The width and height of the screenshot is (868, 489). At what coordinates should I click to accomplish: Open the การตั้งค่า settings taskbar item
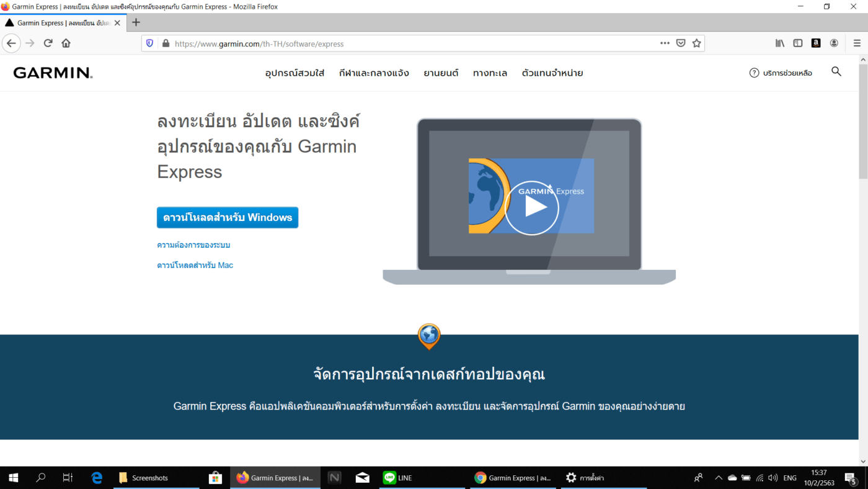(x=604, y=478)
